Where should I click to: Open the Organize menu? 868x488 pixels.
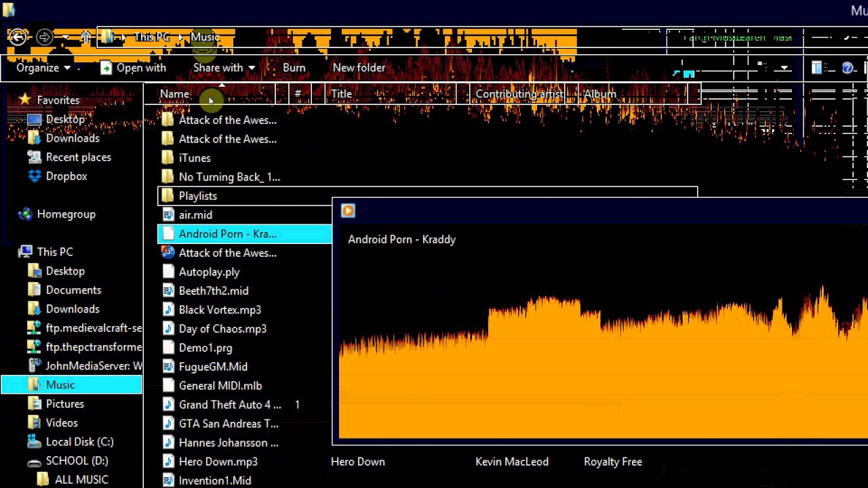(x=43, y=68)
